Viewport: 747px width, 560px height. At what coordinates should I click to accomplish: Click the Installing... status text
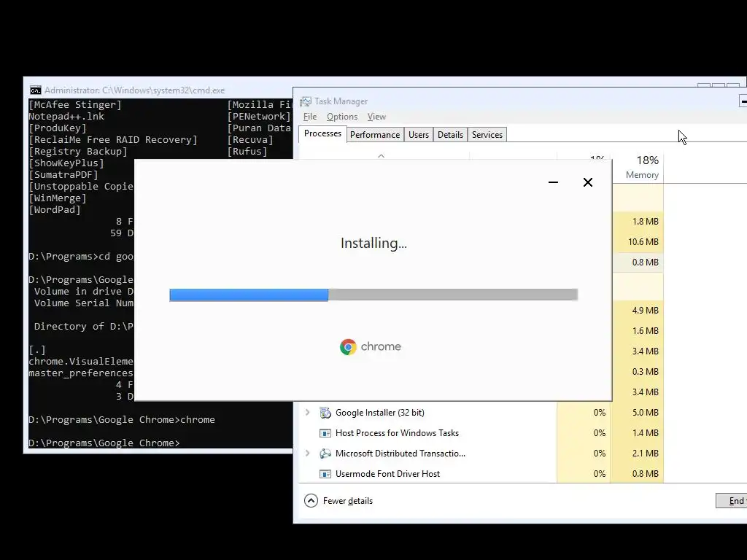373,244
